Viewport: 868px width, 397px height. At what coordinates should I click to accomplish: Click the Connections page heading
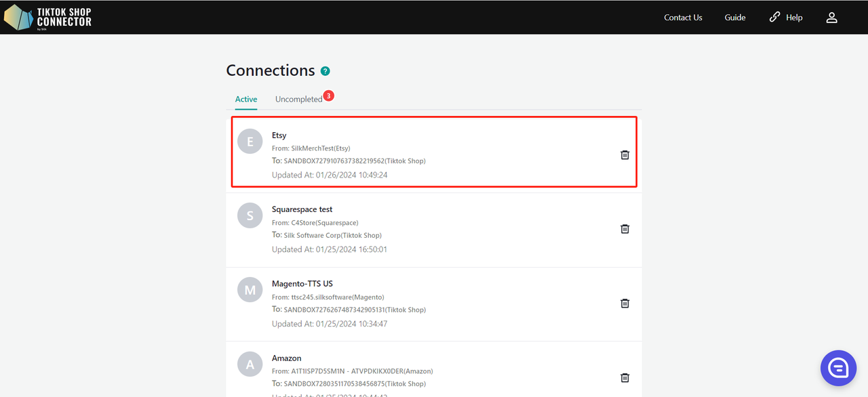pyautogui.click(x=271, y=70)
